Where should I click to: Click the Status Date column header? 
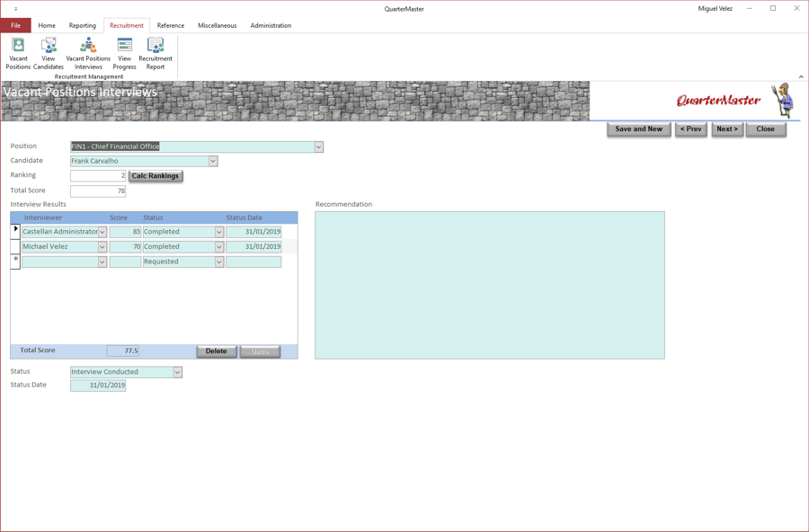[244, 217]
